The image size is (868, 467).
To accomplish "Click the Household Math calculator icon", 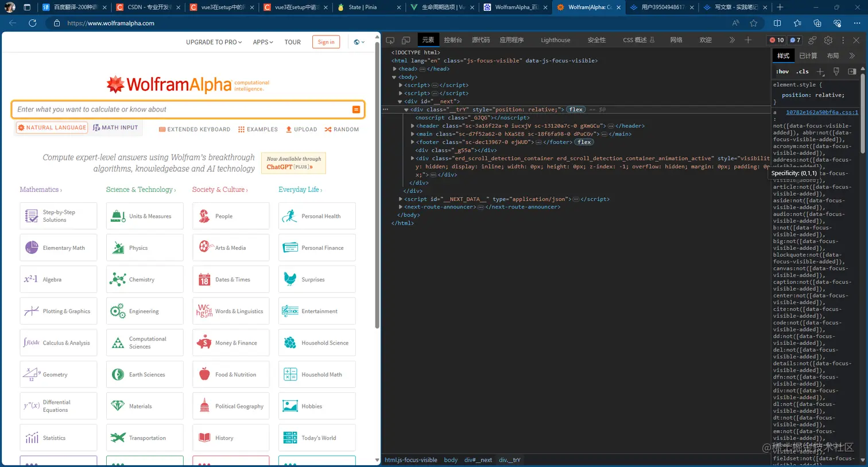I will [x=290, y=375].
